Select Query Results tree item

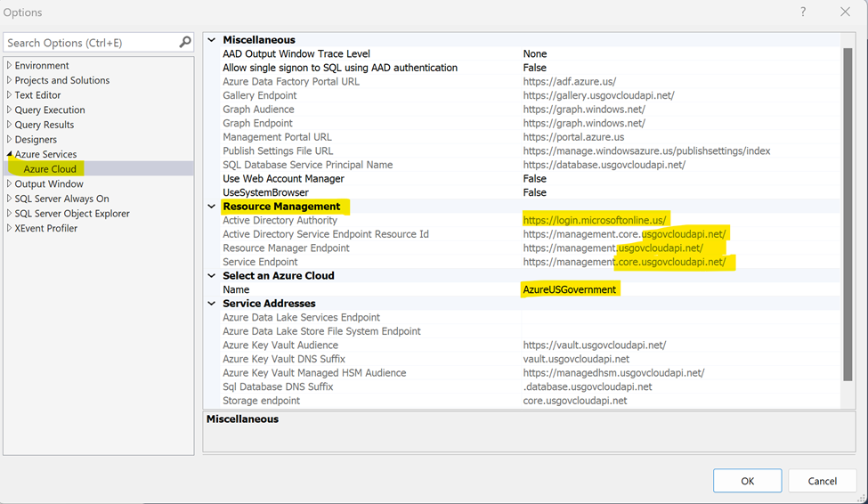(45, 125)
